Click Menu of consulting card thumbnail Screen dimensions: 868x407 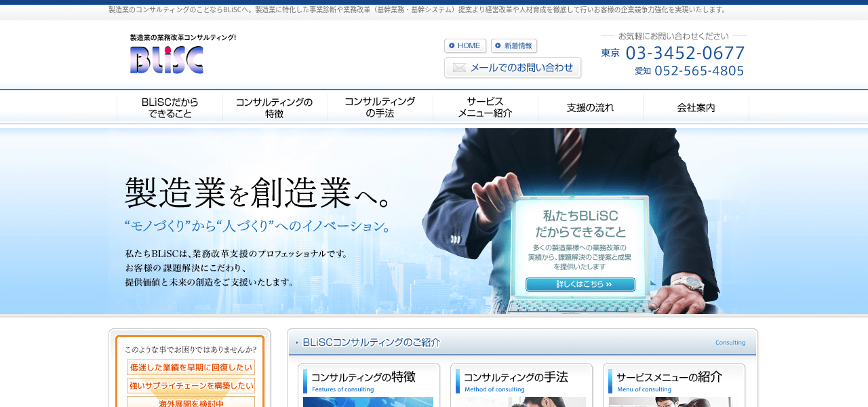click(x=673, y=402)
